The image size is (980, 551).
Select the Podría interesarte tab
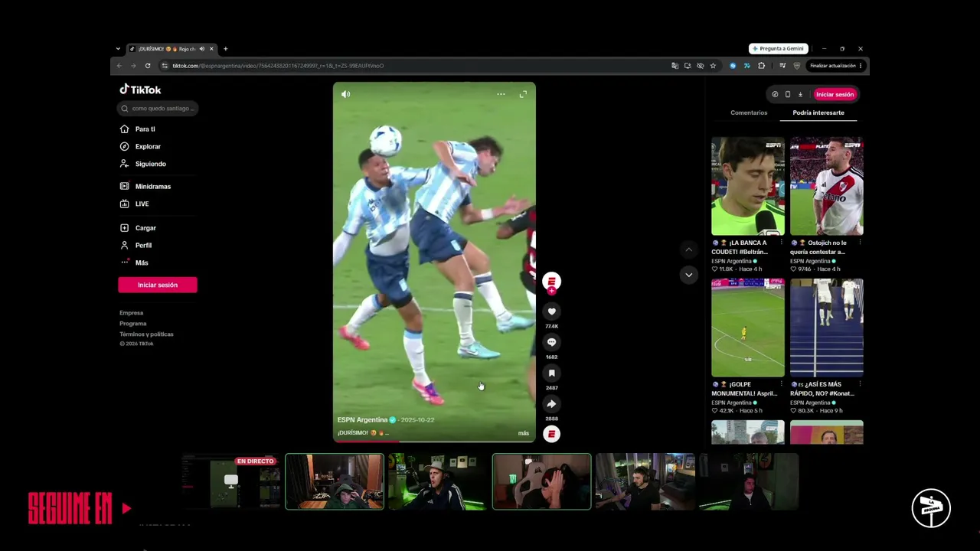[818, 112]
